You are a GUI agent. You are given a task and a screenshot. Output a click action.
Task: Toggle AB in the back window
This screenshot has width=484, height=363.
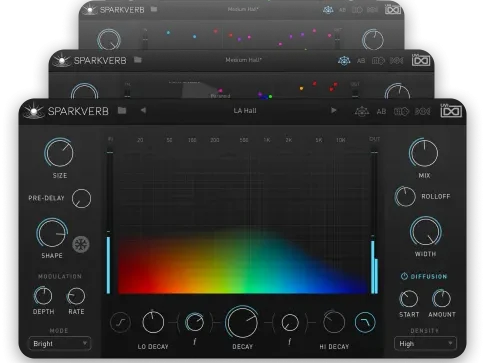pyautogui.click(x=342, y=10)
